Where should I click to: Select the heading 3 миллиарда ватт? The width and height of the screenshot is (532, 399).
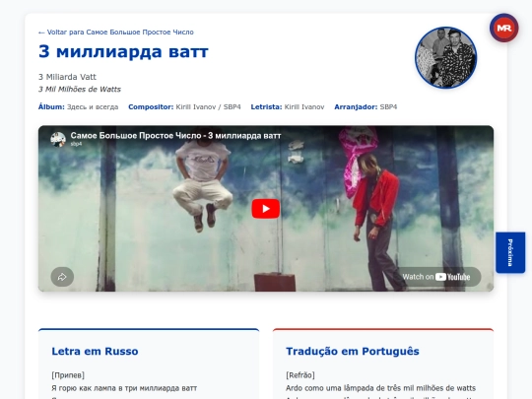pos(123,51)
